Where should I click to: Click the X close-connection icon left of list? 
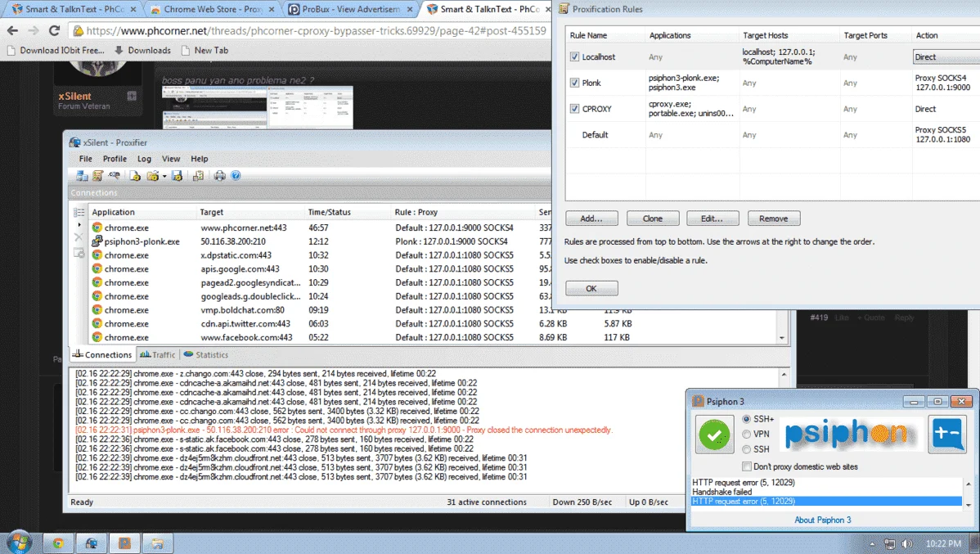click(79, 237)
